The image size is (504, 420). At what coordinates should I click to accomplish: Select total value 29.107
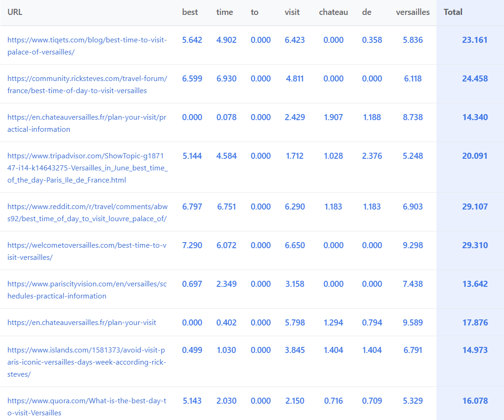[x=475, y=206]
